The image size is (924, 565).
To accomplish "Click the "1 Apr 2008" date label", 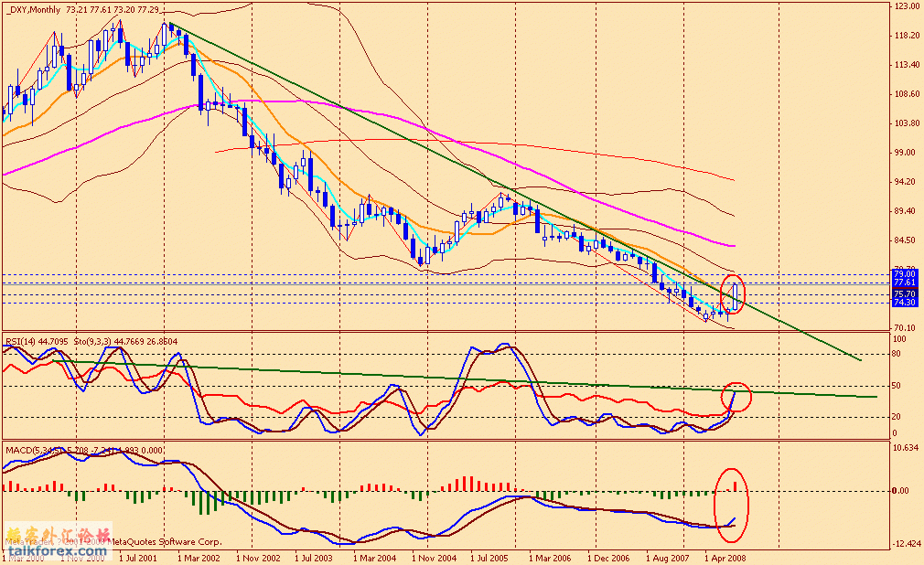I will (x=726, y=558).
